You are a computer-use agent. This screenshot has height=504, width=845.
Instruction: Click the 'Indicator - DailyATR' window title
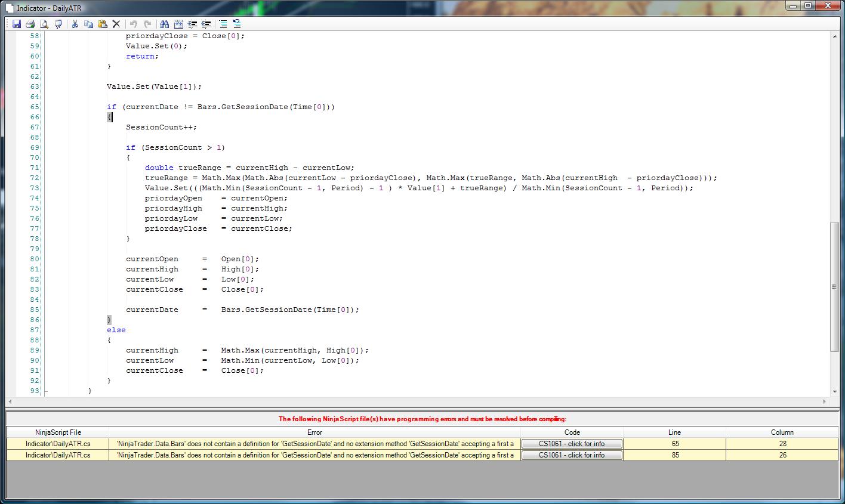49,8
